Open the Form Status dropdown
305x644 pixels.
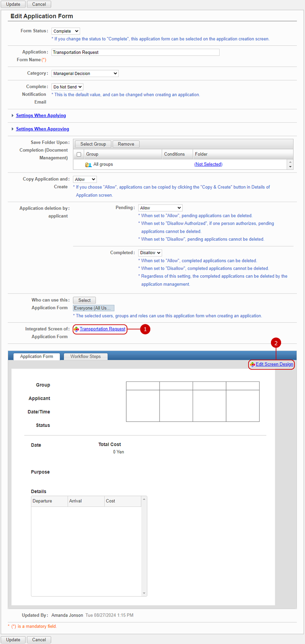66,31
